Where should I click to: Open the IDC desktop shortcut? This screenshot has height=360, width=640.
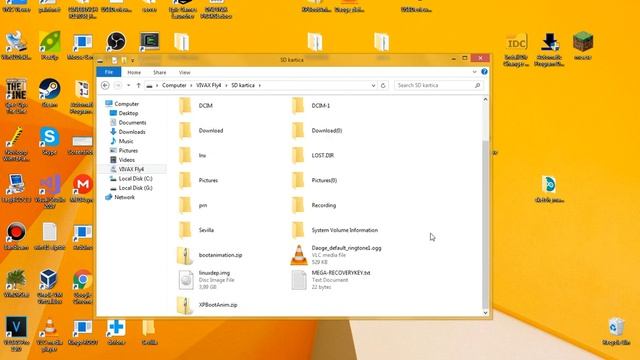pyautogui.click(x=516, y=42)
